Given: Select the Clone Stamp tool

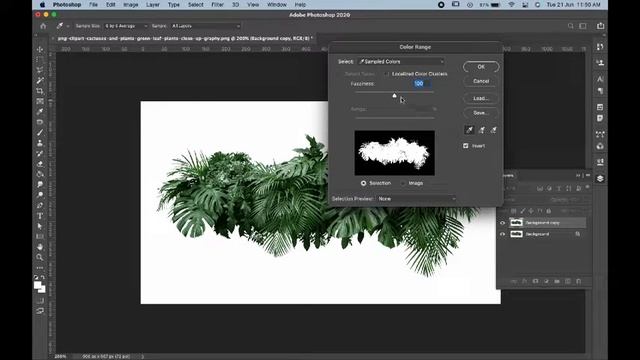Looking at the screenshot, I should point(40,143).
